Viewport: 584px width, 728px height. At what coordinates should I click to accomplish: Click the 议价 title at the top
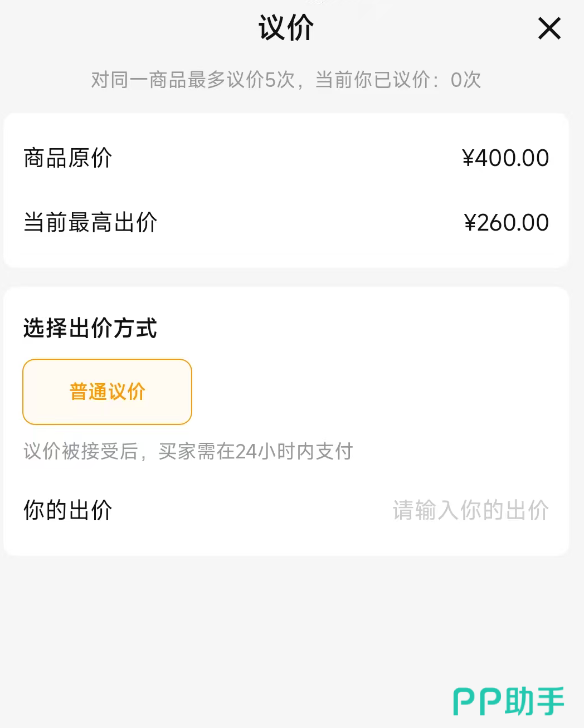click(x=286, y=28)
